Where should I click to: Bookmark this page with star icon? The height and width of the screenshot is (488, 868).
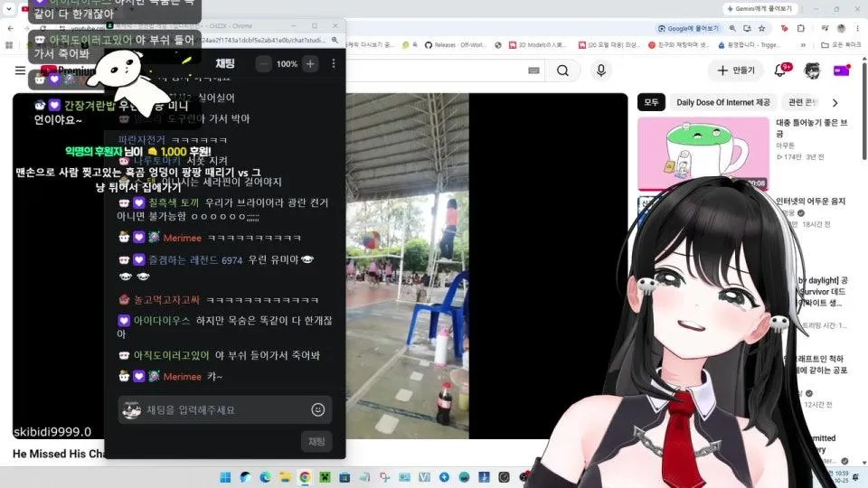click(761, 28)
